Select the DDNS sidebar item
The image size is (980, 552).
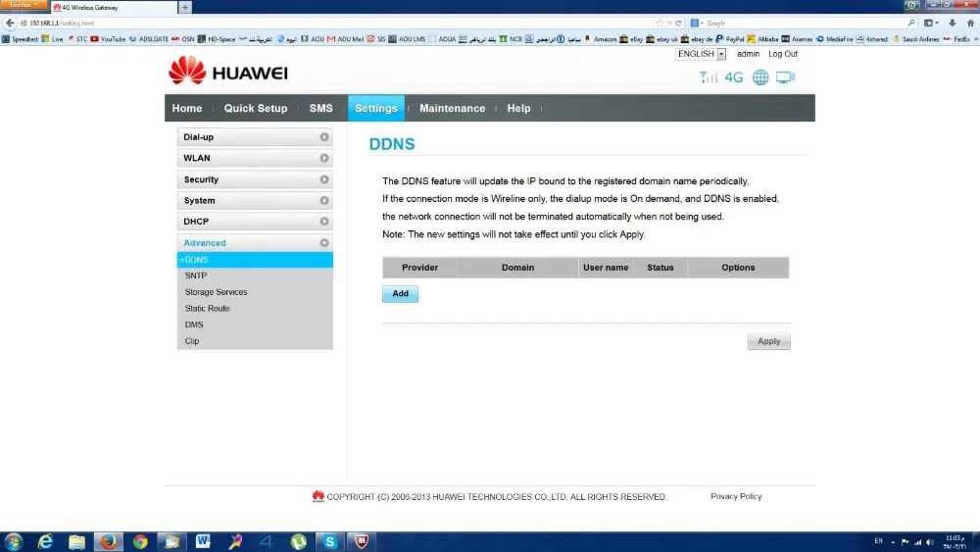point(255,260)
